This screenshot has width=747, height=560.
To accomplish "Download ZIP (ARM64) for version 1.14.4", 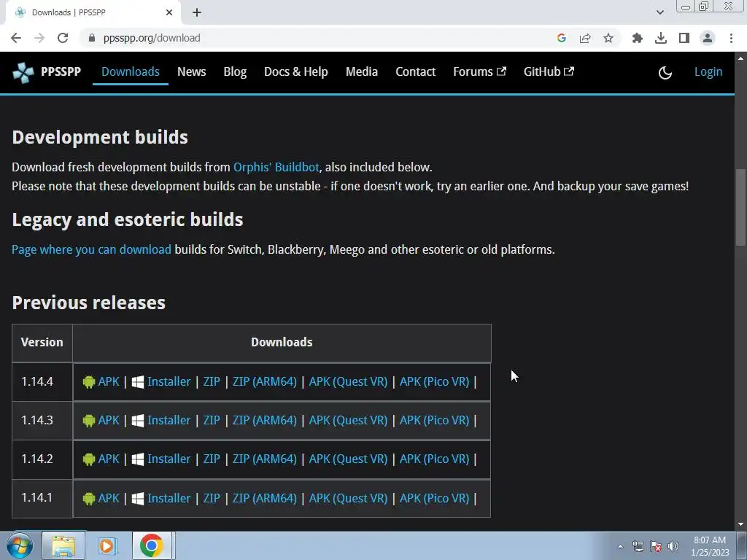I will (264, 381).
